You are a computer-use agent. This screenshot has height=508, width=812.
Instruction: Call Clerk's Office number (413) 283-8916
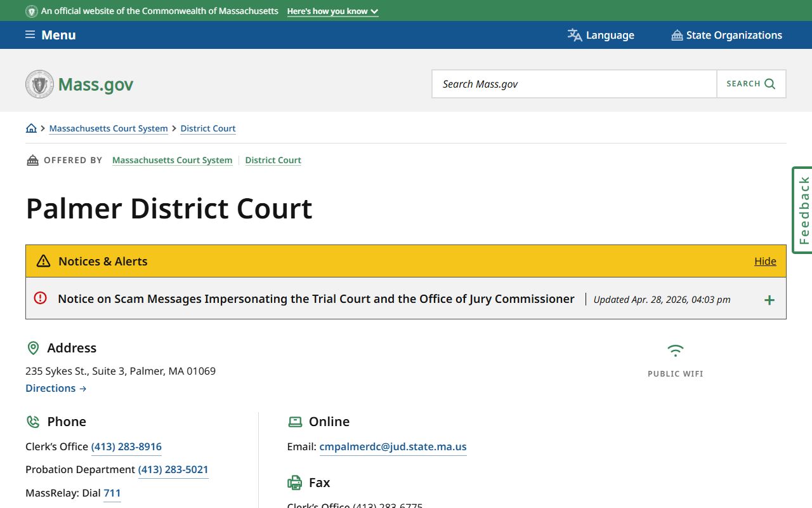[126, 446]
